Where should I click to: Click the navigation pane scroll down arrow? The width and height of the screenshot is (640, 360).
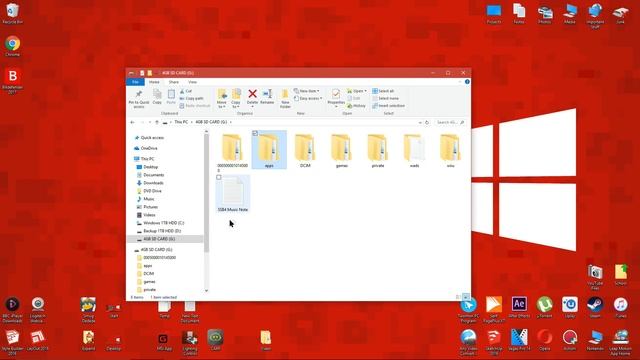pyautogui.click(x=206, y=290)
